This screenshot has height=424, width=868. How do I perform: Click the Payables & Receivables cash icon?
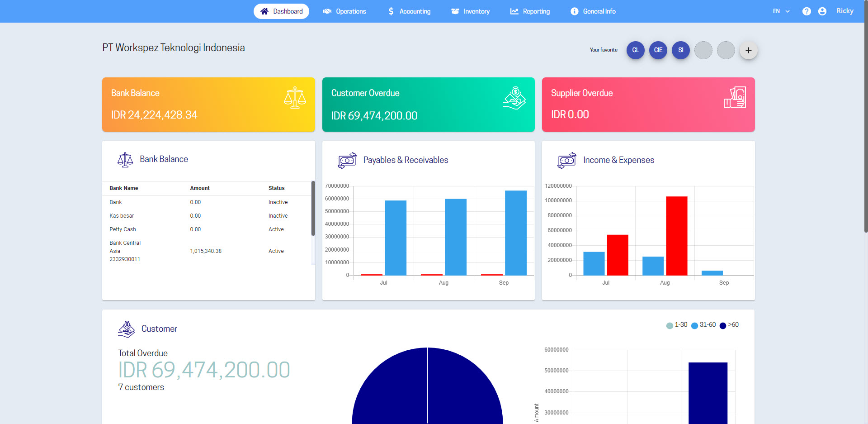[347, 160]
